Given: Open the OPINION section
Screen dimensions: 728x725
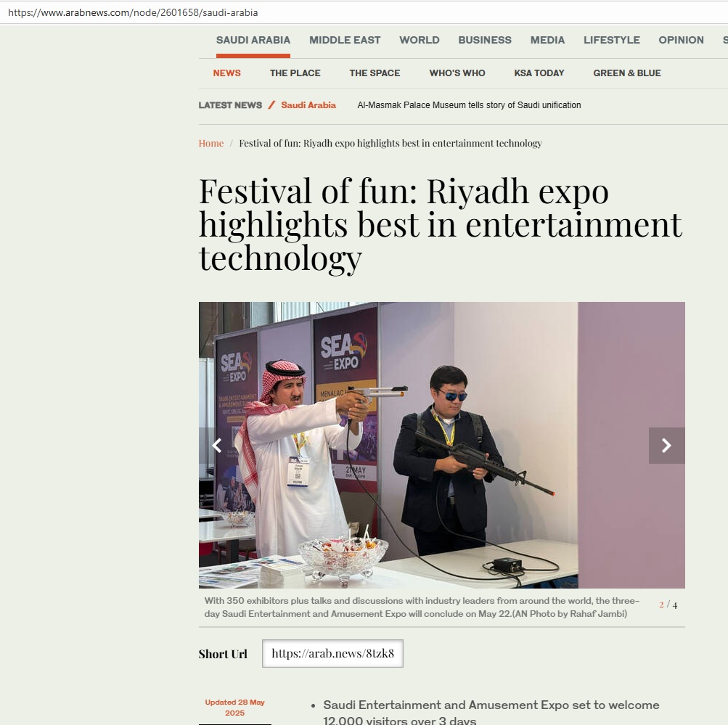Looking at the screenshot, I should [681, 40].
